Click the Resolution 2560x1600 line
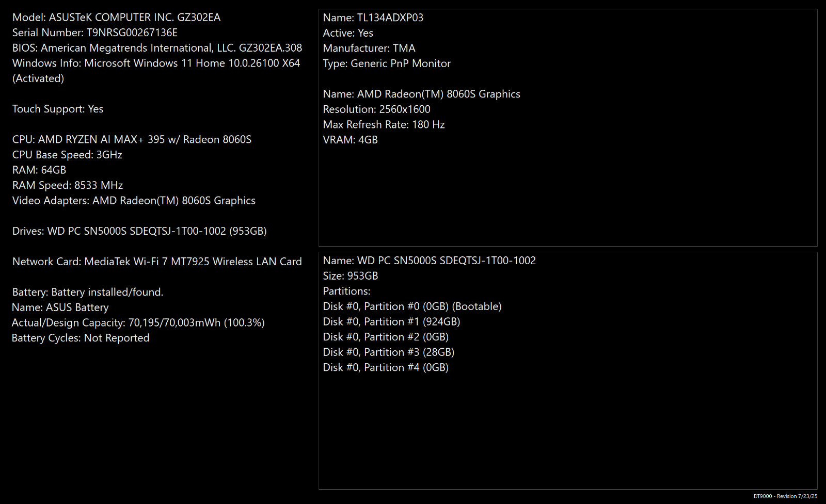The image size is (826, 504). (x=377, y=109)
